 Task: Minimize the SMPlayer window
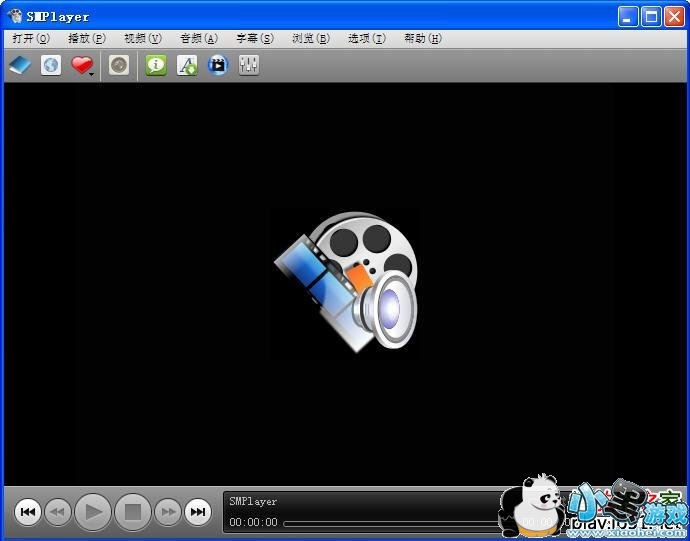tap(628, 17)
